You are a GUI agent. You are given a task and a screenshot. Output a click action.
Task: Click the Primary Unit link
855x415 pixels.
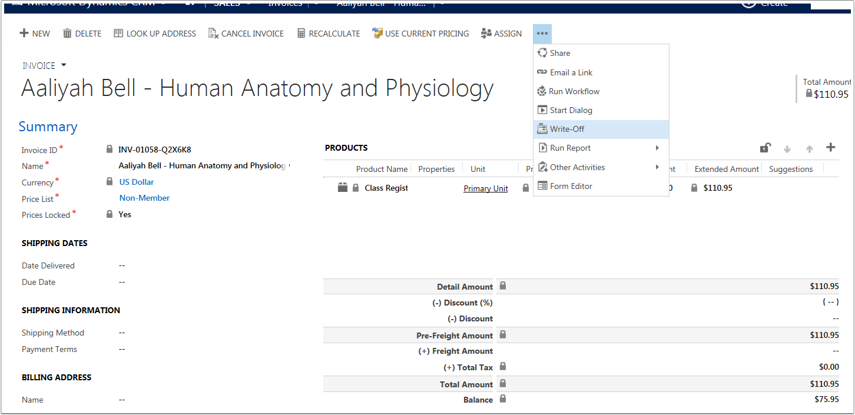[x=485, y=188]
